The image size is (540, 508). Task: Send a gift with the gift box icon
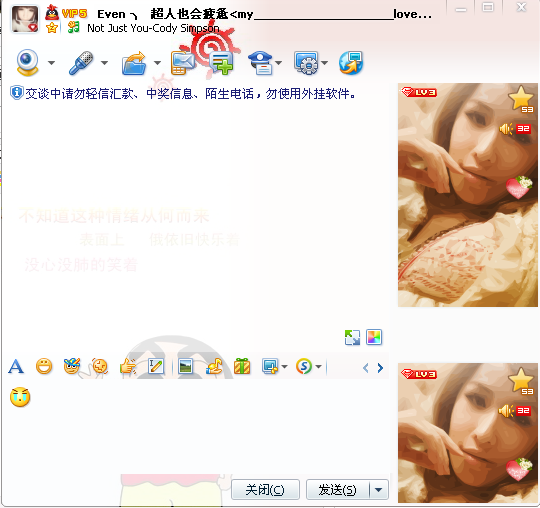[x=242, y=366]
